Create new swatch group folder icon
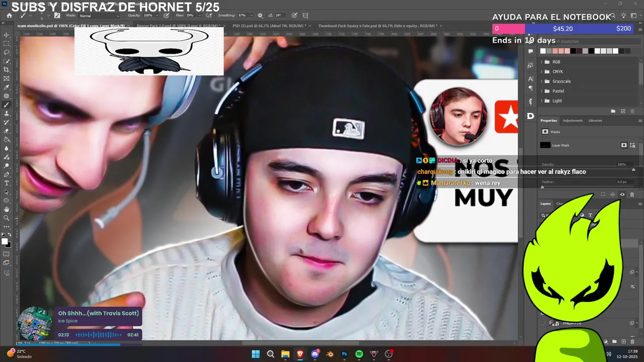This screenshot has width=644, height=362. (x=613, y=111)
